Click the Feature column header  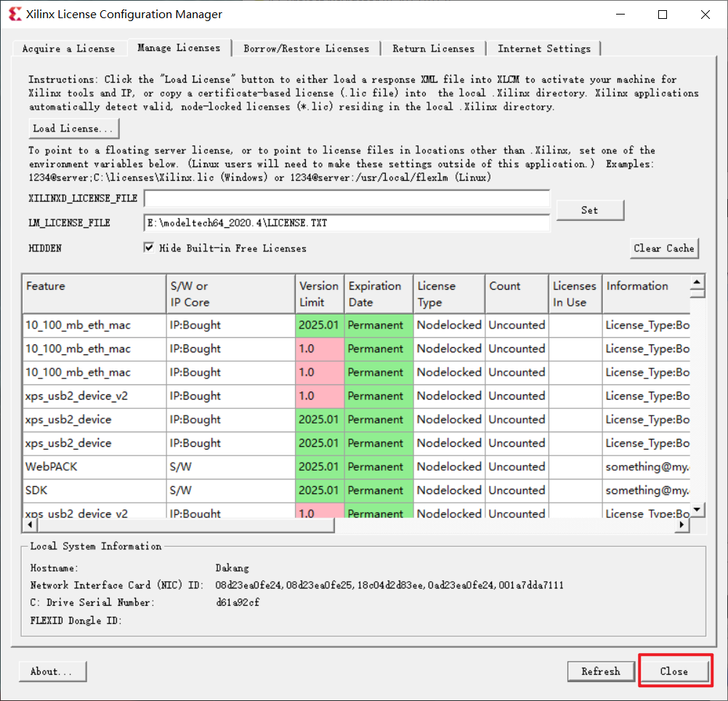[x=94, y=294]
